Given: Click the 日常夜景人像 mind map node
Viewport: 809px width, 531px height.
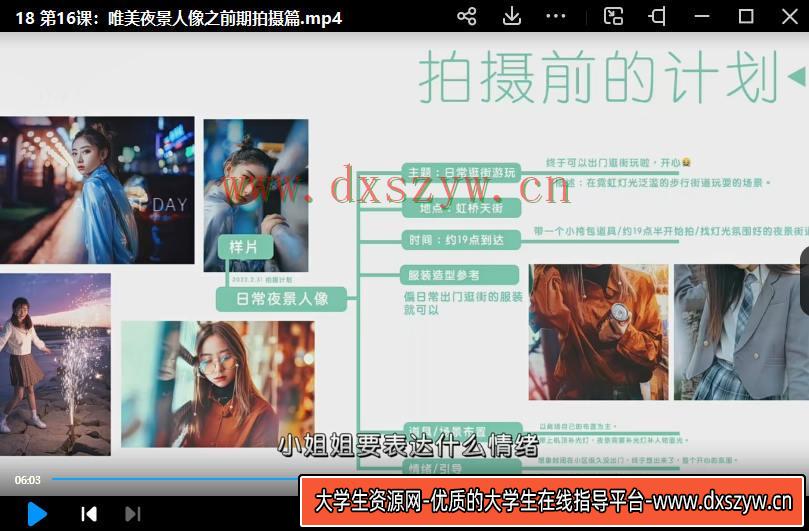Looking at the screenshot, I should click(281, 299).
